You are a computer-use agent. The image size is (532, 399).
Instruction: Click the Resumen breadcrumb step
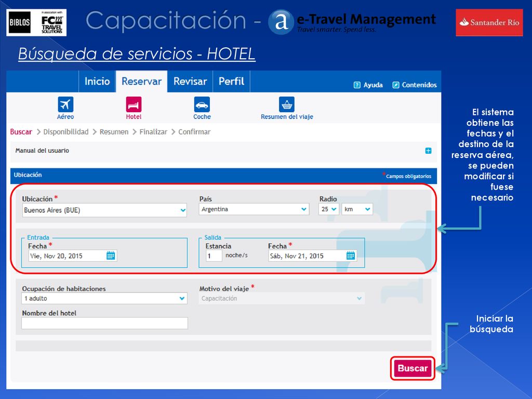coord(114,131)
